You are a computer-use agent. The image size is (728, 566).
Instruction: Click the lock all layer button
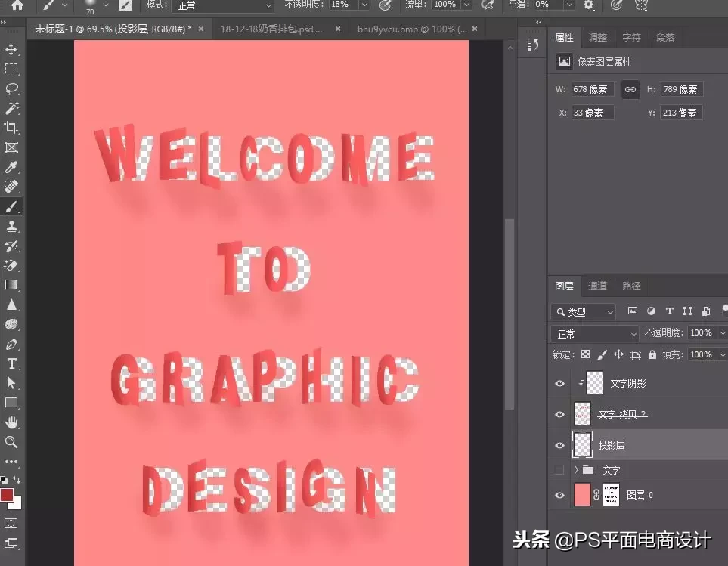point(652,355)
